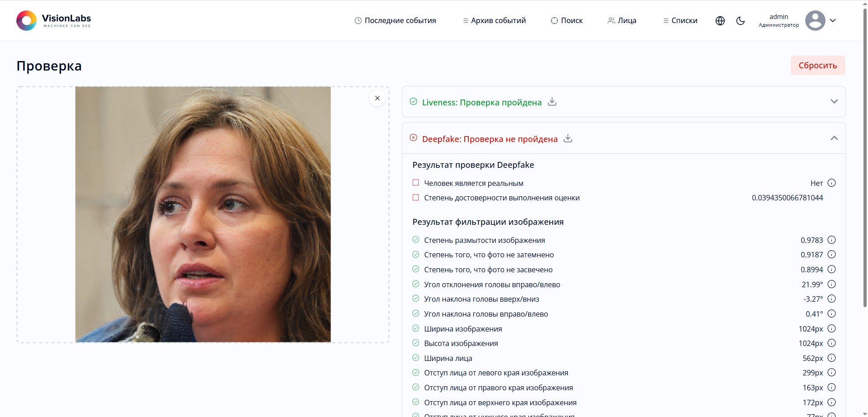Click the admin user avatar

815,21
